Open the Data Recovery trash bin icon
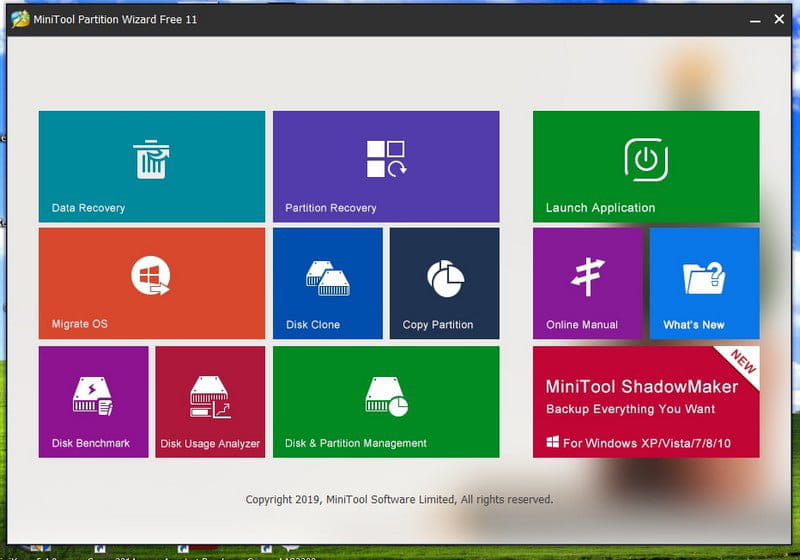This screenshot has width=800, height=560. coord(151,159)
